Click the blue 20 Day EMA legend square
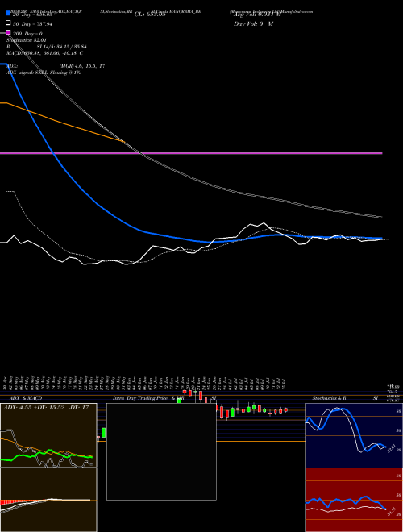 coord(8,14)
